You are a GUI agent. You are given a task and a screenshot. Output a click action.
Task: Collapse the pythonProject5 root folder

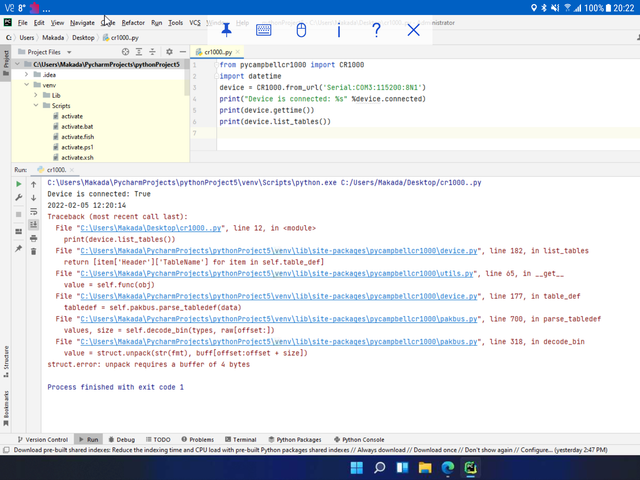click(x=18, y=64)
